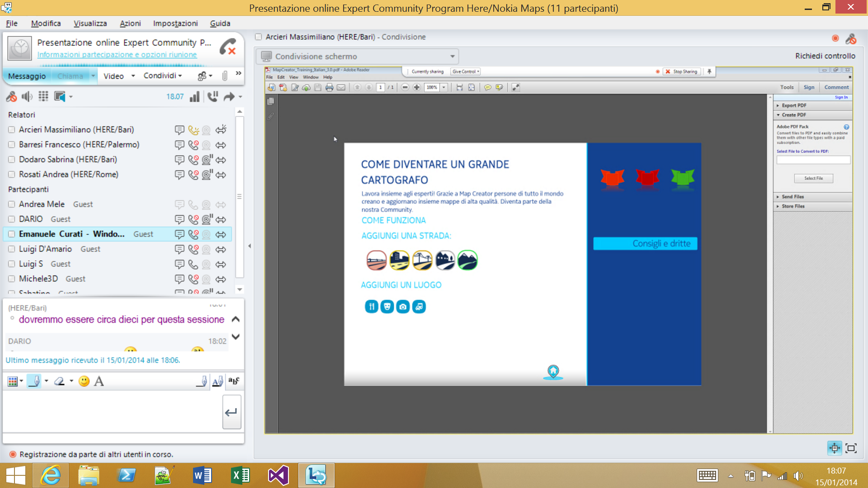Click Richiedi controllo button
This screenshot has height=488, width=868.
(825, 56)
